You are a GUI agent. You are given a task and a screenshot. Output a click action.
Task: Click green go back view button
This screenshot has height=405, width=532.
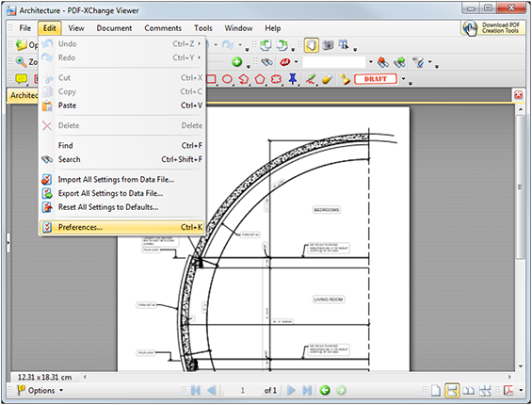coord(325,391)
